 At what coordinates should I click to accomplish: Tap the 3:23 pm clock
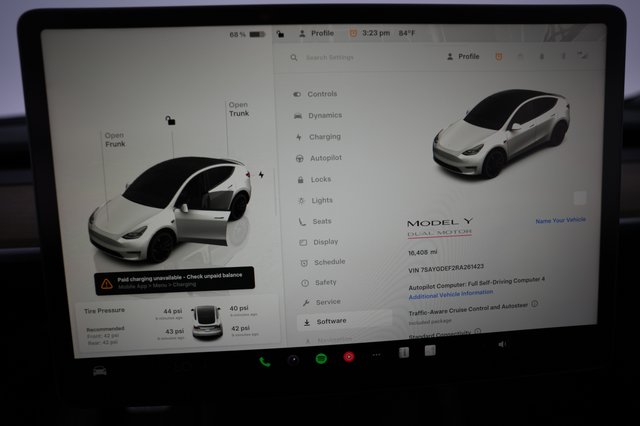[x=376, y=33]
